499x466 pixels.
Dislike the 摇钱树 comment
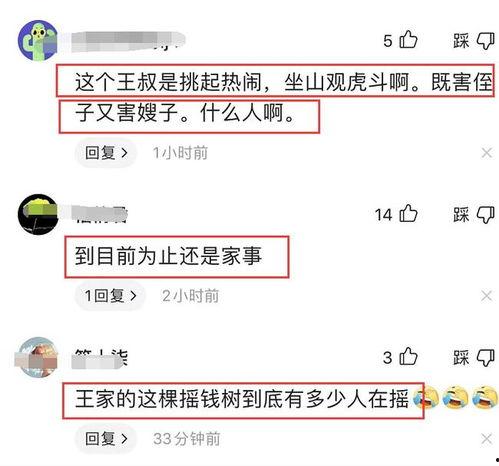[485, 358]
